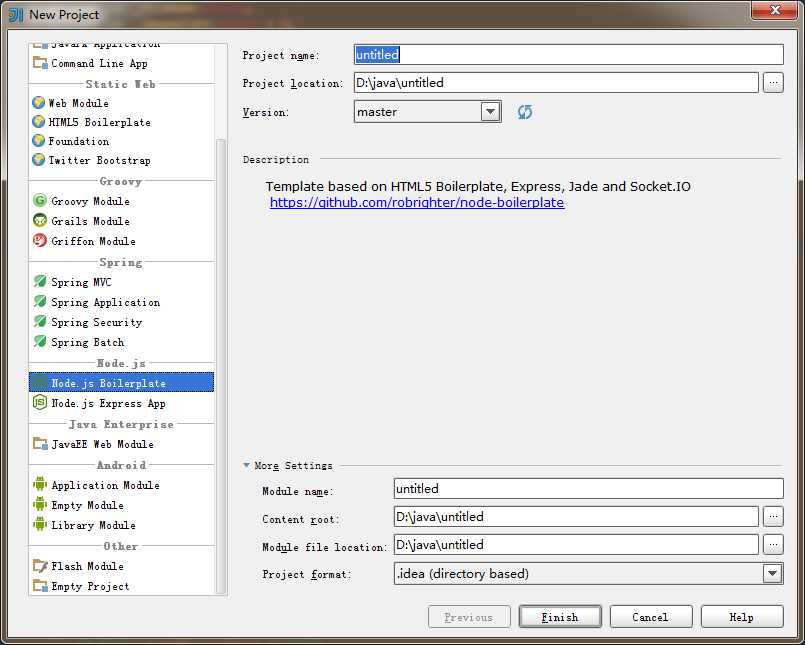
Task: Click the Groovy Module G icon
Action: coord(40,200)
